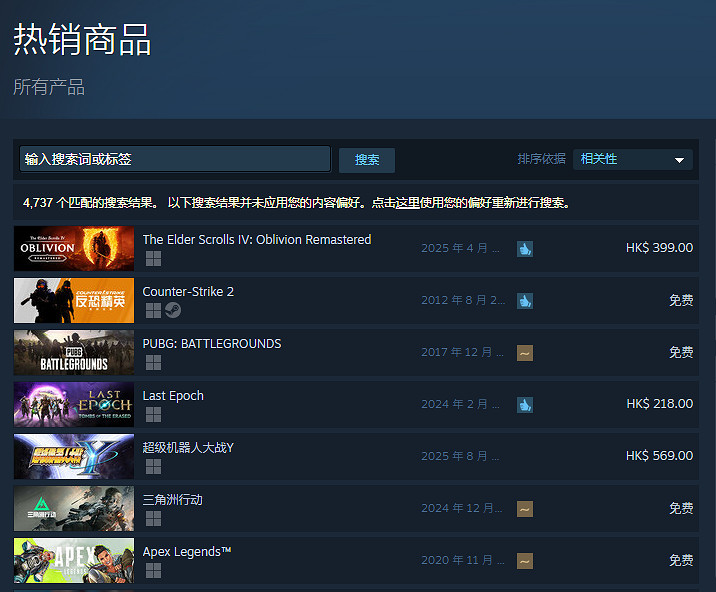
Task: Click the thumbs-up review icon for Counter-Strike 2
Action: (525, 301)
